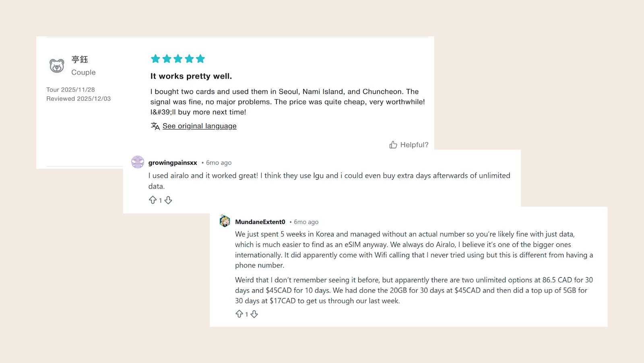This screenshot has height=363, width=644.
Task: Toggle the Helpful status on the review
Action: point(409,145)
